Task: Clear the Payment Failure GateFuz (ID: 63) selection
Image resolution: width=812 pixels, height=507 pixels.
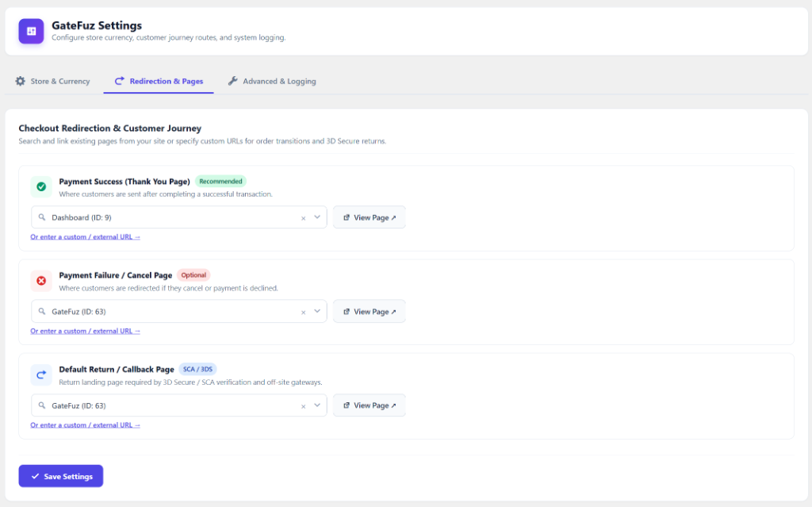Action: (x=304, y=312)
